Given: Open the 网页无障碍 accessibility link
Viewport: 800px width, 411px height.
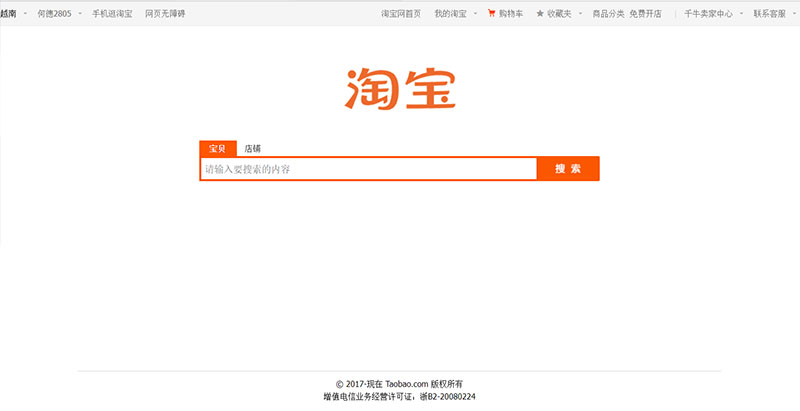Looking at the screenshot, I should [165, 14].
